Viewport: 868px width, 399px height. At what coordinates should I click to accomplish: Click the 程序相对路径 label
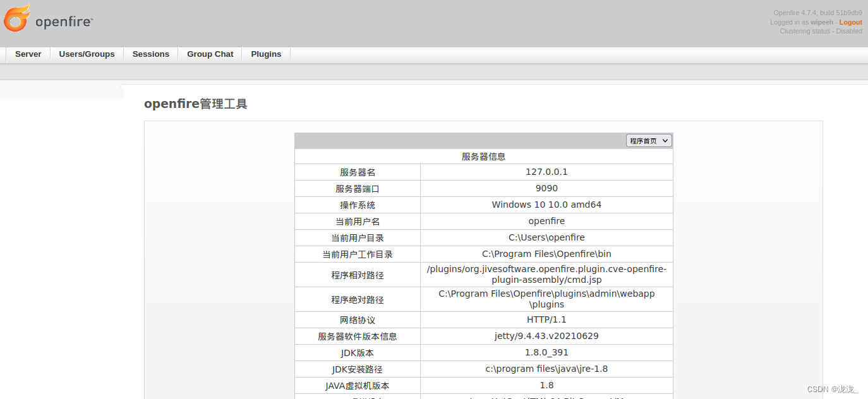pyautogui.click(x=358, y=275)
